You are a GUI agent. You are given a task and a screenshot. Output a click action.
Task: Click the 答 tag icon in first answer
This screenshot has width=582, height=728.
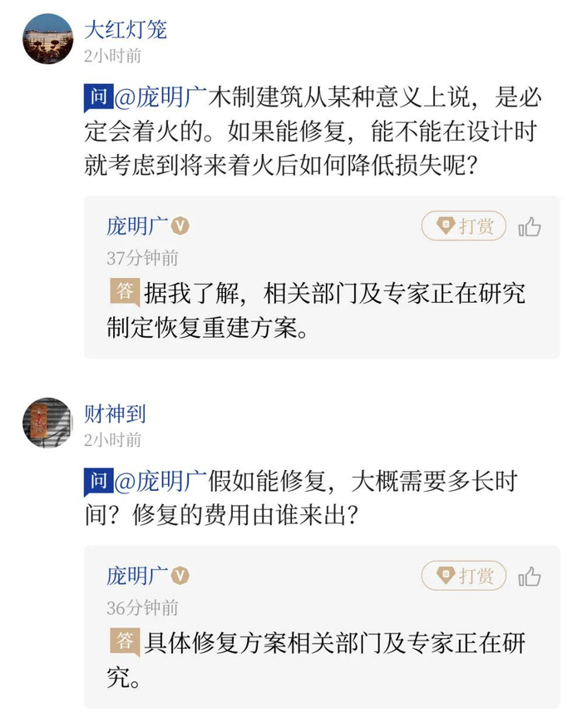click(x=125, y=292)
